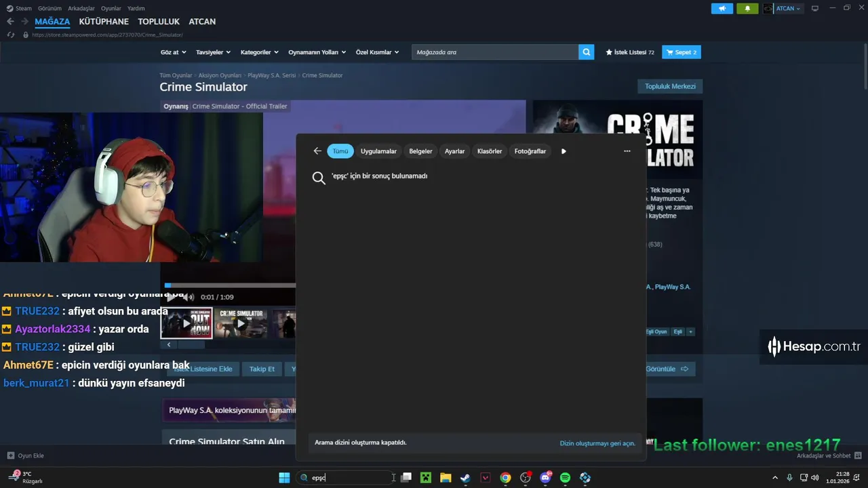Screen dimensions: 868x488
Task: Click Steam's forward navigation arrow
Action: (25, 22)
